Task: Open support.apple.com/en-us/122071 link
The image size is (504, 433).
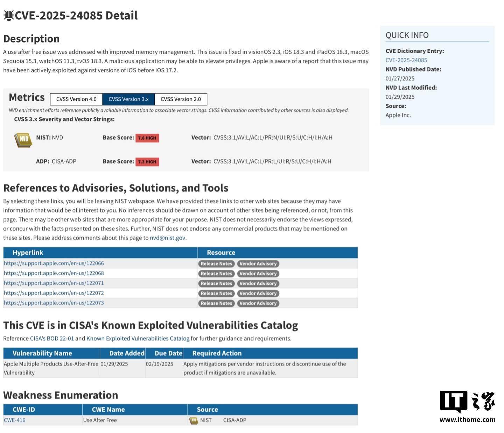Action: point(54,283)
